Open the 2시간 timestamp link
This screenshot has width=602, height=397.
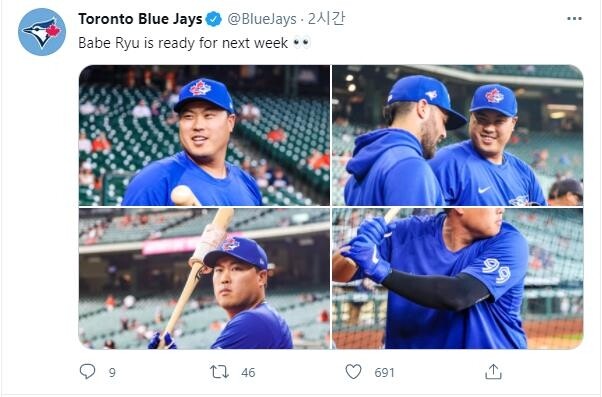click(326, 18)
